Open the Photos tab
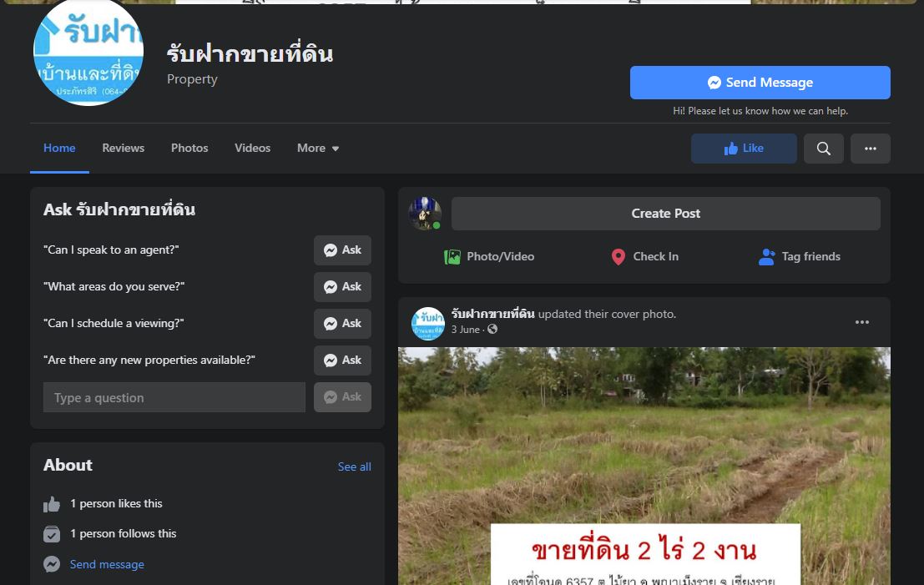This screenshot has height=585, width=924. point(189,149)
